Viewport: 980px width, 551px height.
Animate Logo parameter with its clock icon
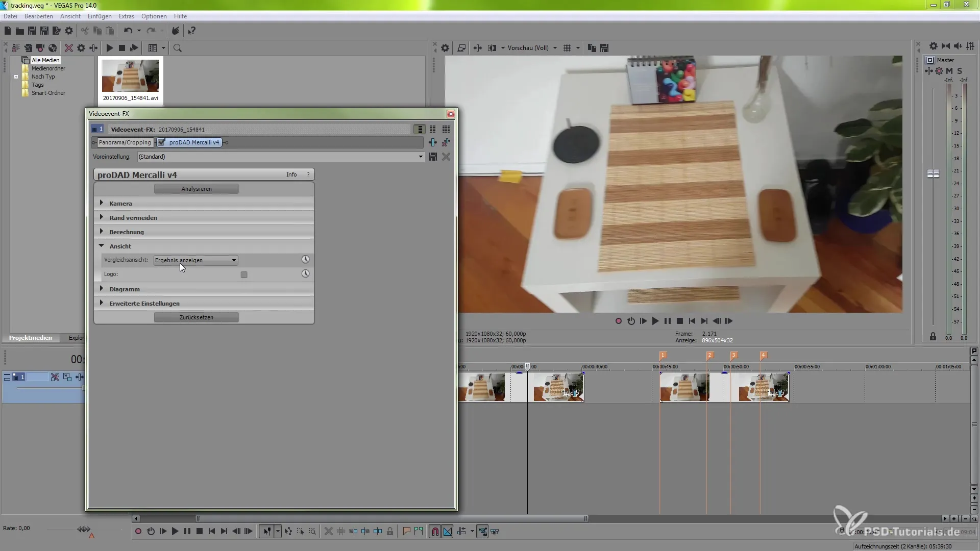tap(305, 274)
